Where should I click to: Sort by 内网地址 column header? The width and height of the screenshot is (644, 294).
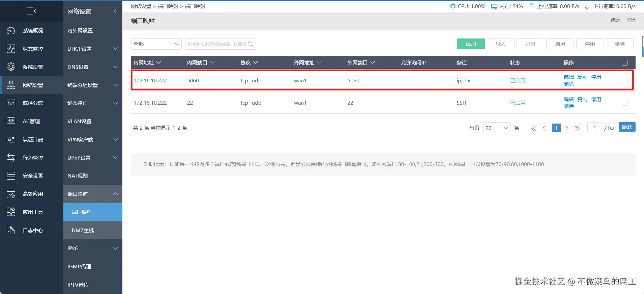click(x=147, y=63)
